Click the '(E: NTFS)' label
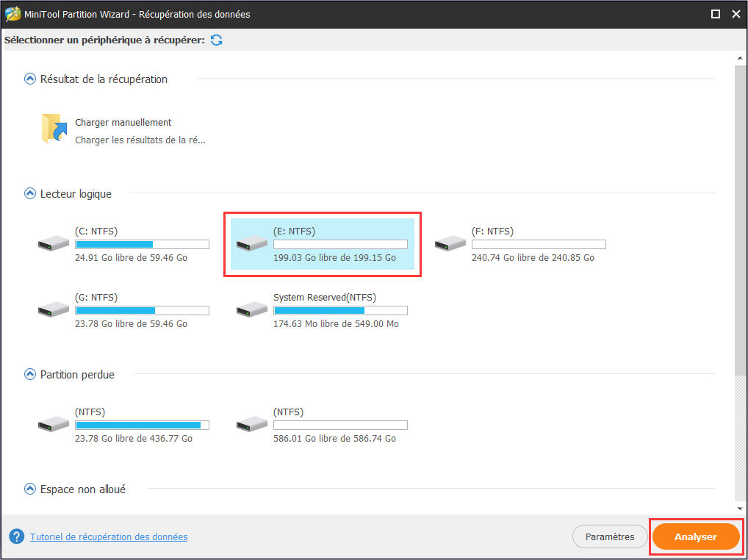 295,231
